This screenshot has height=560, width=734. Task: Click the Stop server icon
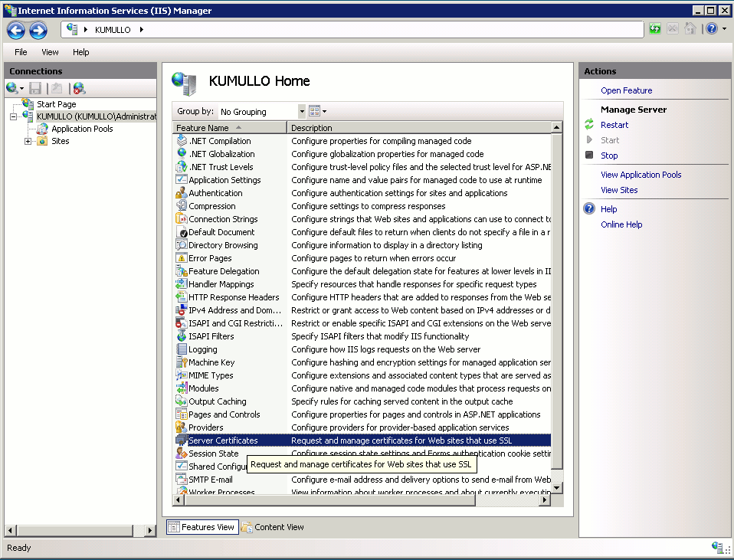tap(588, 156)
